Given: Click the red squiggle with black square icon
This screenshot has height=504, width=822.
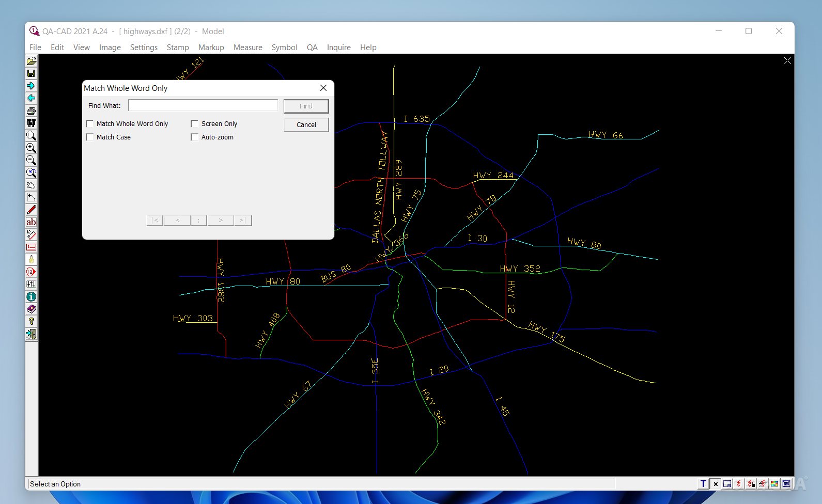Looking at the screenshot, I should (x=751, y=484).
